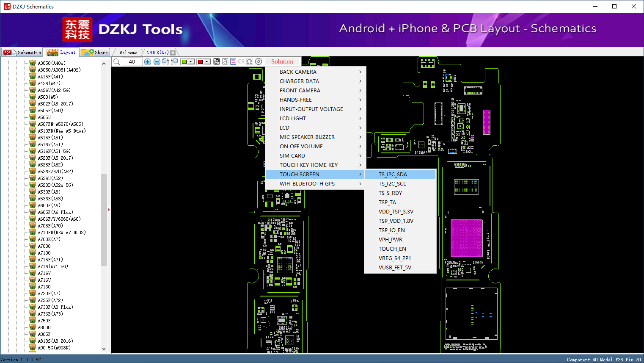The image size is (644, 363).
Task: Click the PADS icon beside A700K(A7) in tree
Action: (x=33, y=239)
